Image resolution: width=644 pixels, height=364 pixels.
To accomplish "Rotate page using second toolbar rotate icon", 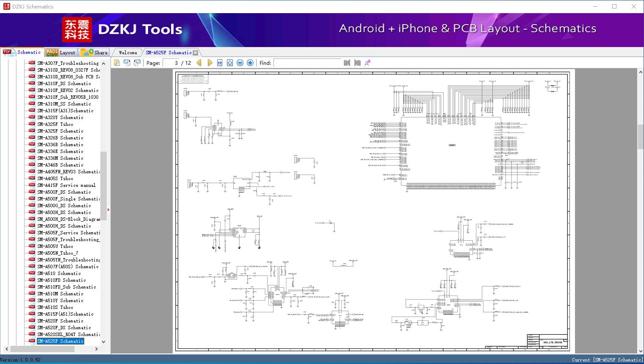I will (137, 63).
